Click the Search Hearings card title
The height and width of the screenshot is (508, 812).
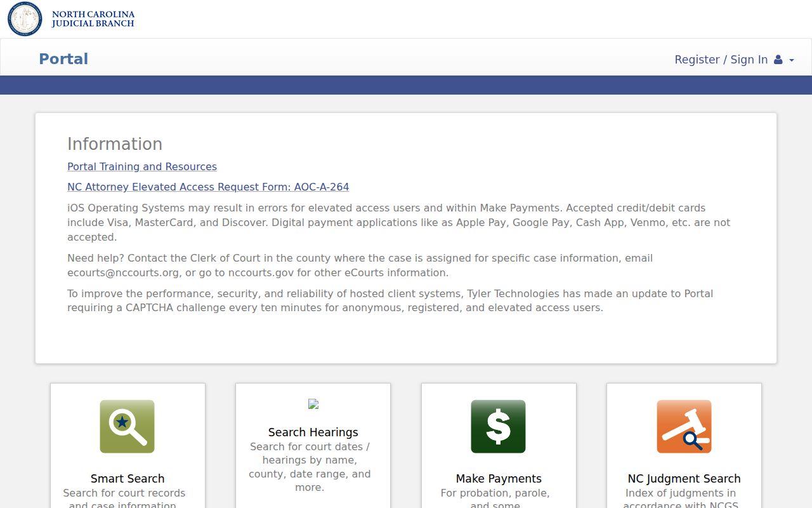(313, 432)
